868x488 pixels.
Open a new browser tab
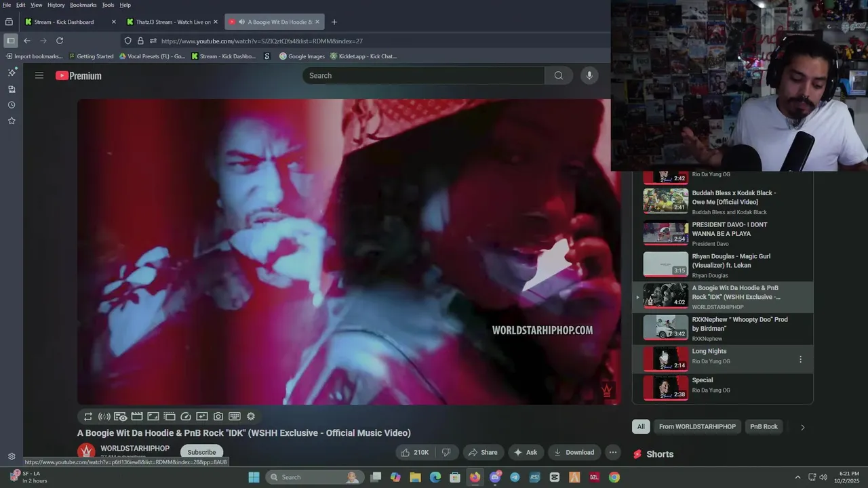334,22
